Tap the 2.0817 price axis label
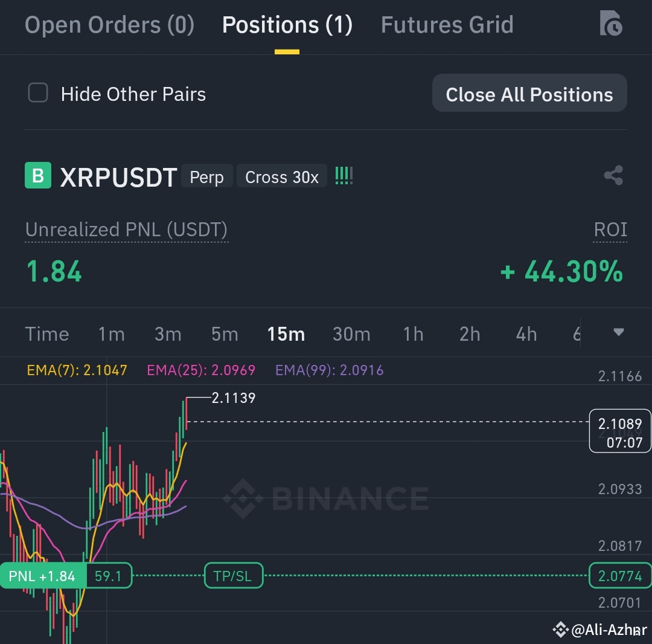 pyautogui.click(x=620, y=546)
